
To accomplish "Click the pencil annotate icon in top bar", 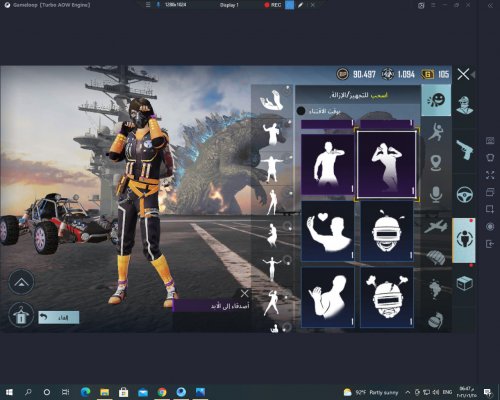I will point(300,5).
